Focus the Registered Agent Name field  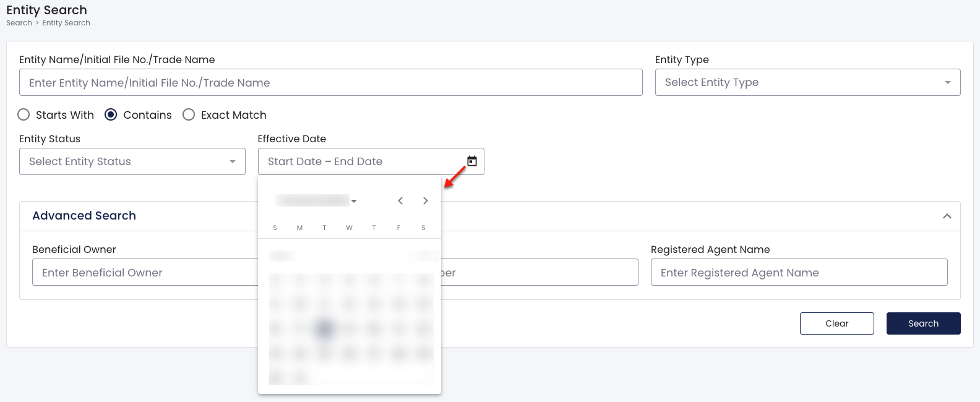[x=799, y=272]
